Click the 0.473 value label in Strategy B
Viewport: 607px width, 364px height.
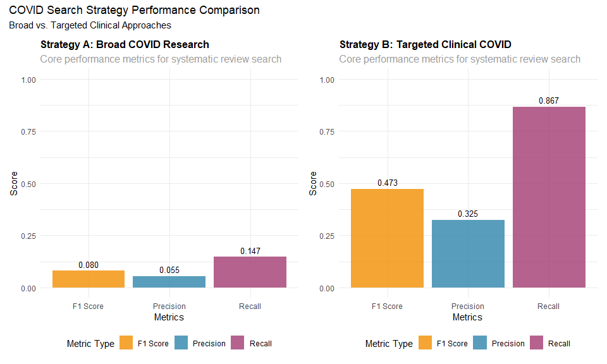[x=388, y=183]
